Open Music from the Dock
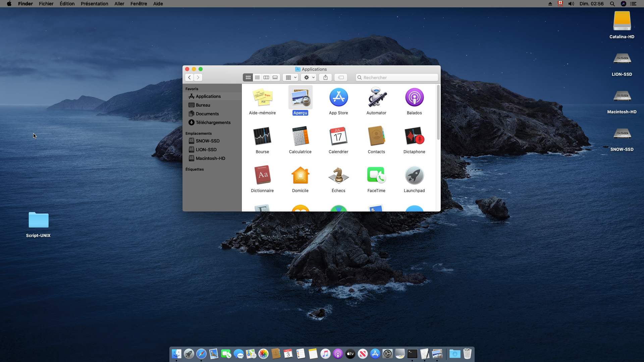Viewport: 644px width, 362px height. [x=325, y=354]
